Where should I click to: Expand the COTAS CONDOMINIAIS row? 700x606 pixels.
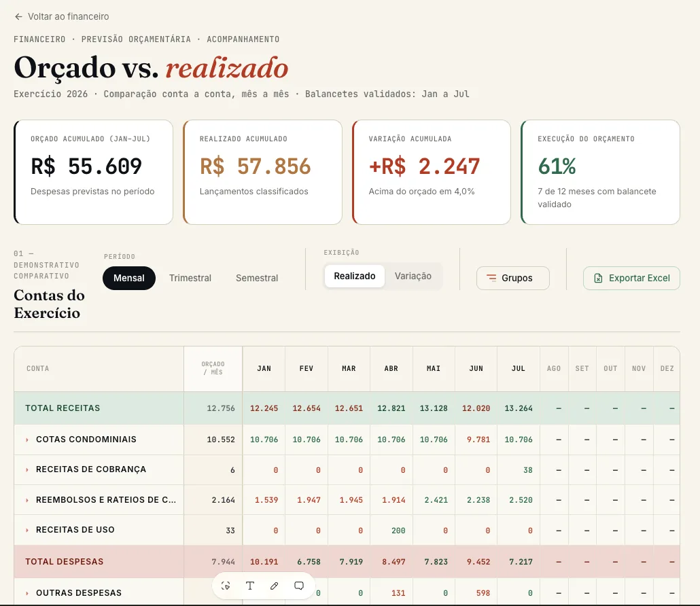(x=27, y=440)
